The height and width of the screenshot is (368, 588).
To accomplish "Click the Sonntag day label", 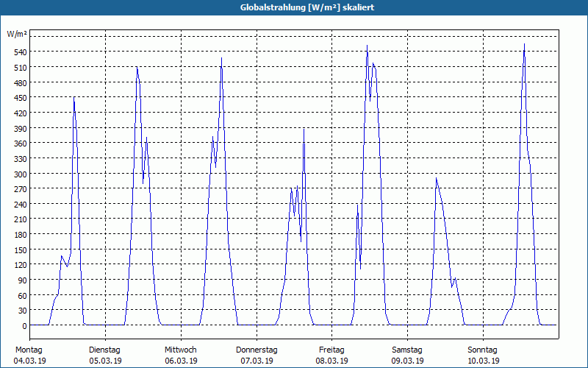I will (x=482, y=350).
